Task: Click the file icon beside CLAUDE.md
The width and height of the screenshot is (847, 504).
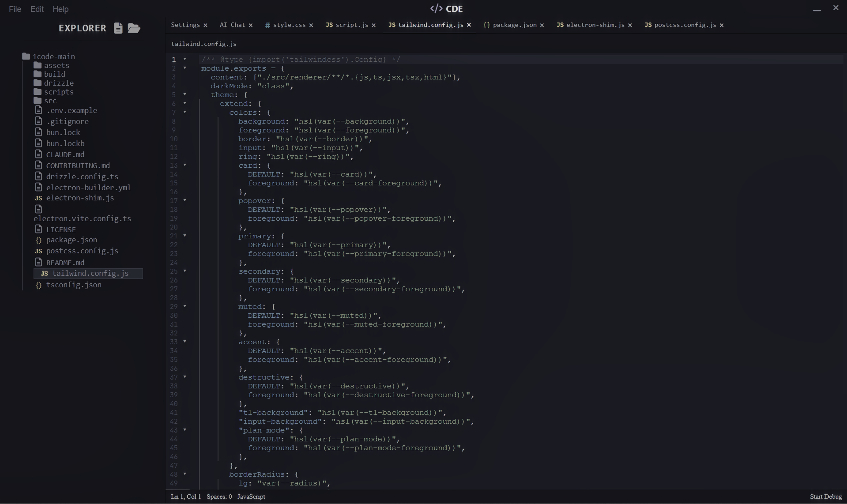Action: pyautogui.click(x=39, y=154)
